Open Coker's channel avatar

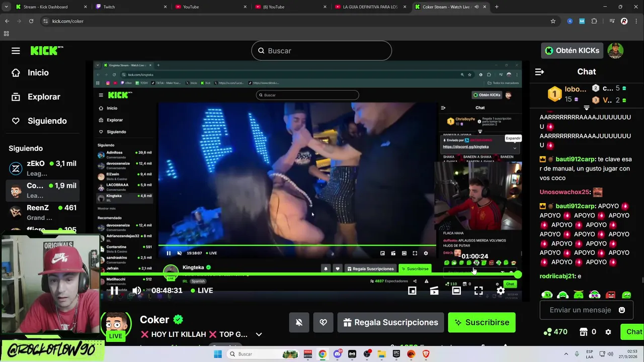point(116,325)
